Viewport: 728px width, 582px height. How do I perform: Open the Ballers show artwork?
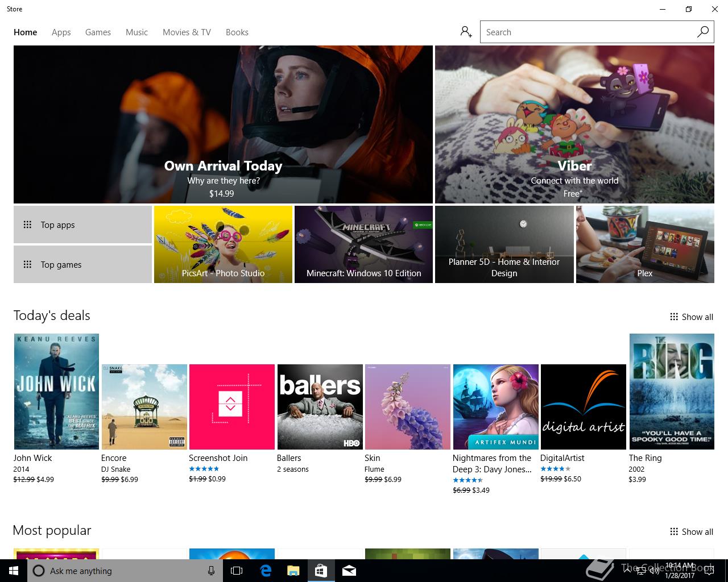click(320, 407)
